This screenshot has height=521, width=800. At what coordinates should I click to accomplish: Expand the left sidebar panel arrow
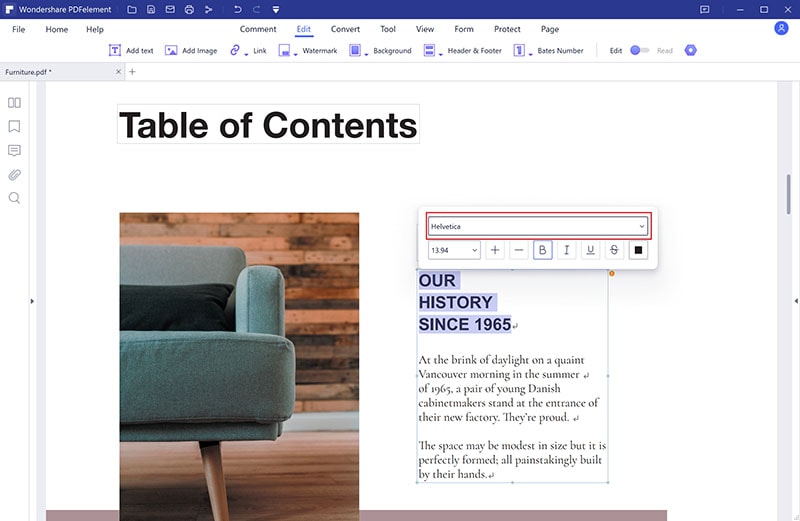[x=32, y=301]
